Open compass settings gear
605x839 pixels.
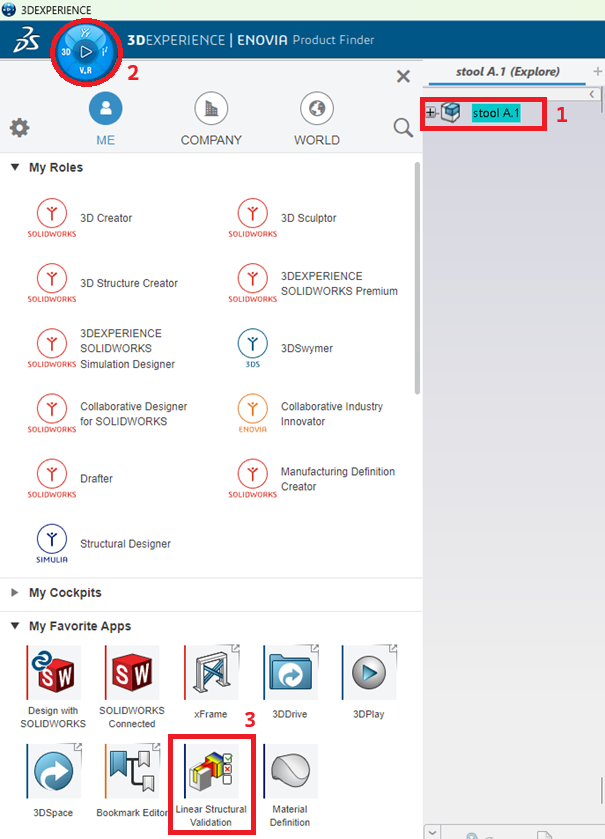pyautogui.click(x=19, y=128)
